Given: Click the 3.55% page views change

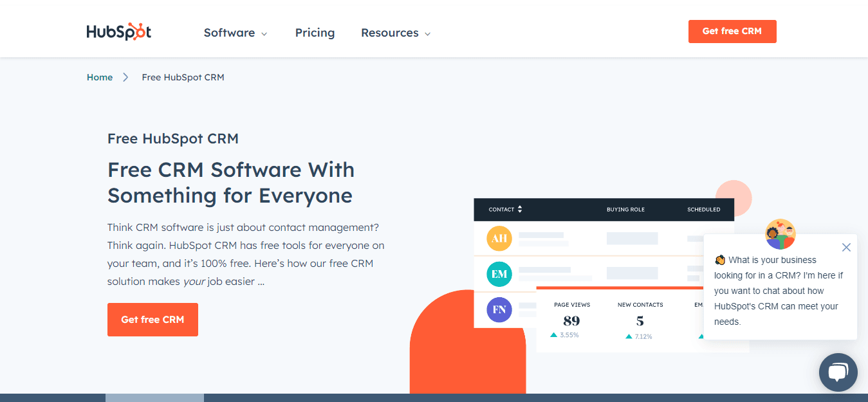Looking at the screenshot, I should coord(564,335).
